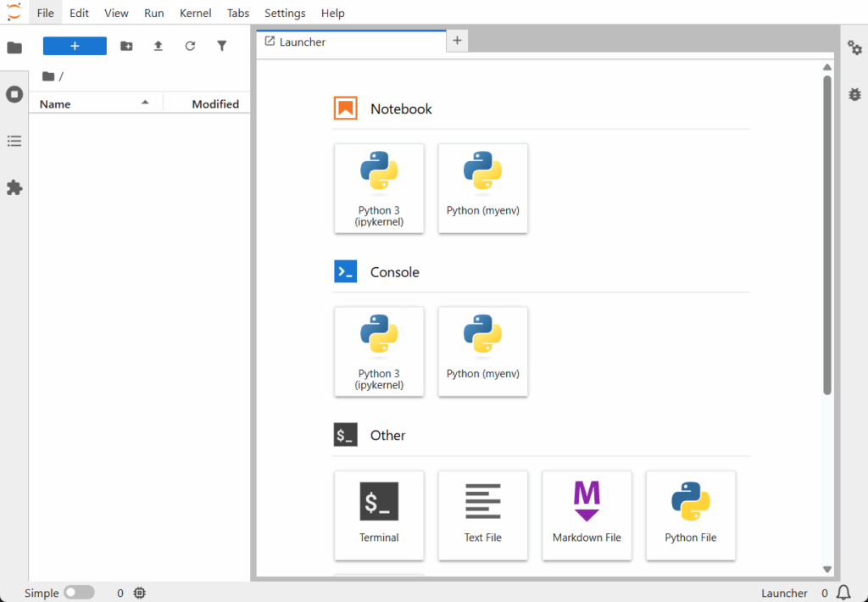Start Python (myenv) console

[482, 352]
